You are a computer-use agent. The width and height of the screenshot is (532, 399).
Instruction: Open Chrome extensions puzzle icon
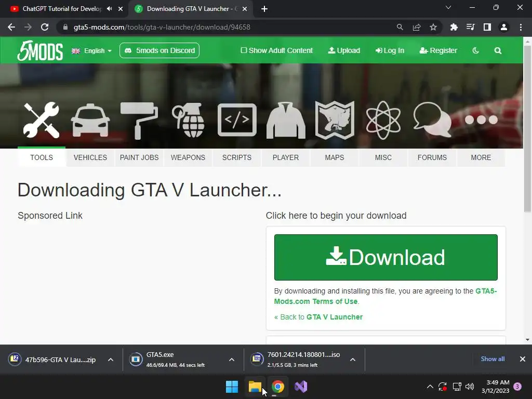click(454, 27)
